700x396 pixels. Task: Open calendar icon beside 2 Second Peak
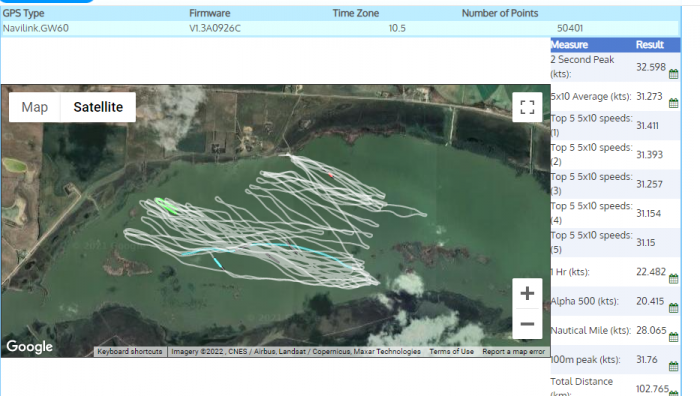pos(674,74)
